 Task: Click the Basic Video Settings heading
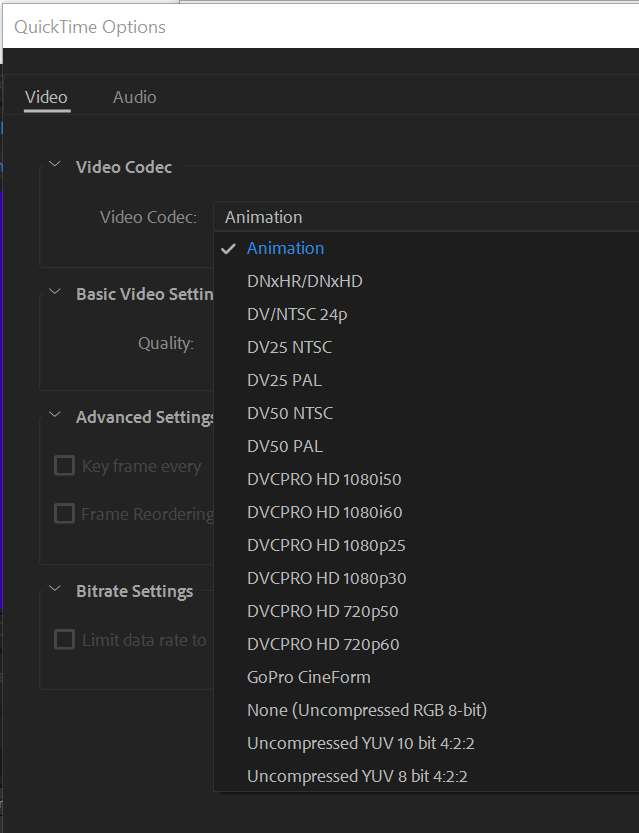[x=144, y=294]
